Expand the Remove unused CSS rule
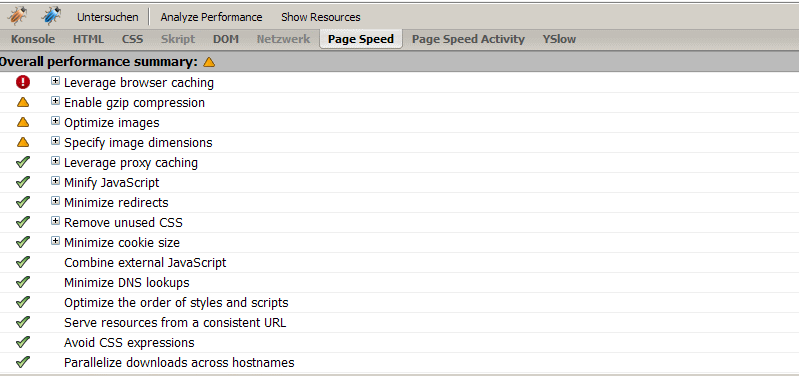This screenshot has width=799, height=376. click(x=56, y=221)
